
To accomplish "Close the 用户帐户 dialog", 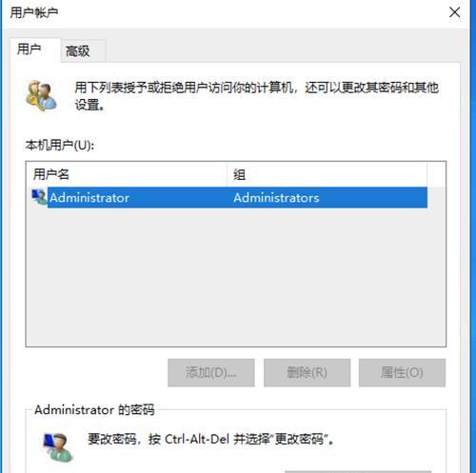I will (454, 12).
